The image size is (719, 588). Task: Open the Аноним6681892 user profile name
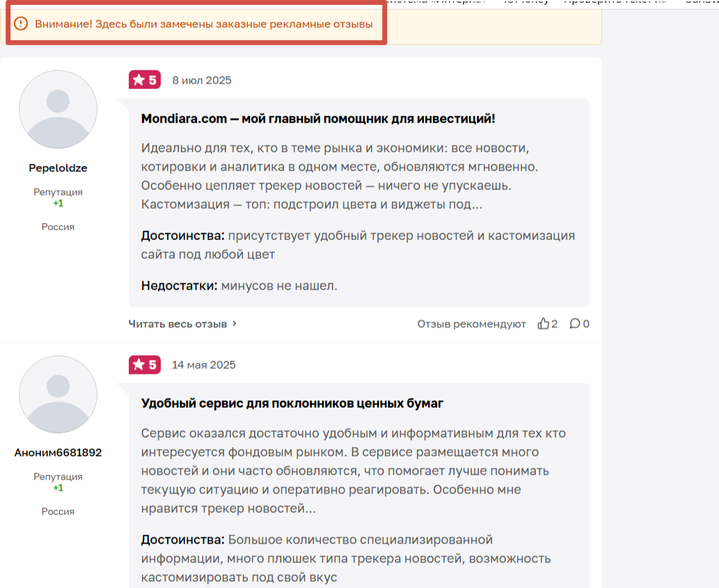pyautogui.click(x=58, y=453)
